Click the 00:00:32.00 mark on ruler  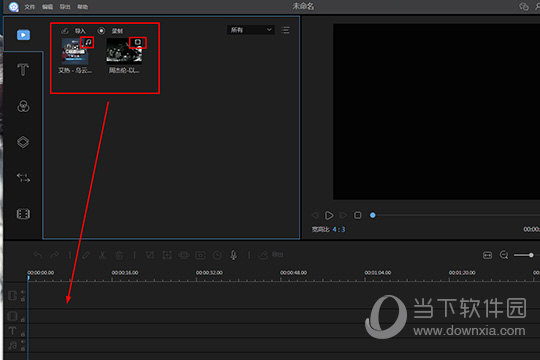(209, 273)
